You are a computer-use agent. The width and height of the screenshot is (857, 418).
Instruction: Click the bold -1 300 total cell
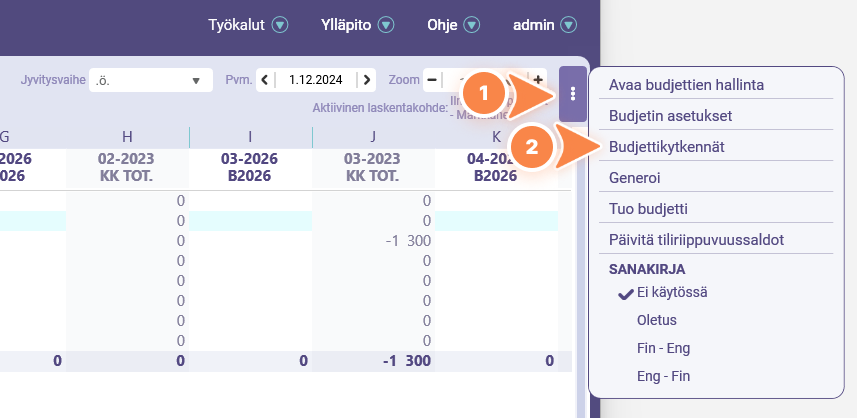click(x=373, y=361)
